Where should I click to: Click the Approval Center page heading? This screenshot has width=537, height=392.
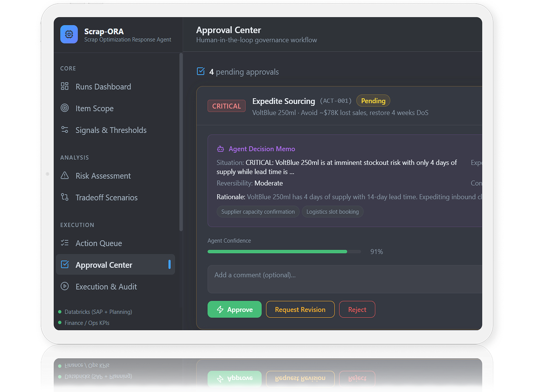(x=229, y=30)
